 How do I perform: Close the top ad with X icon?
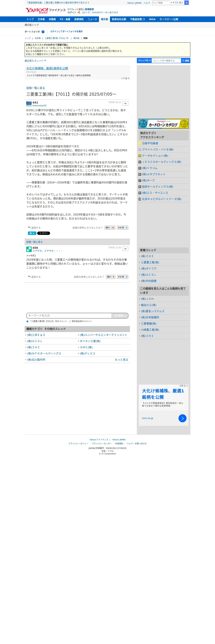click(x=129, y=78)
